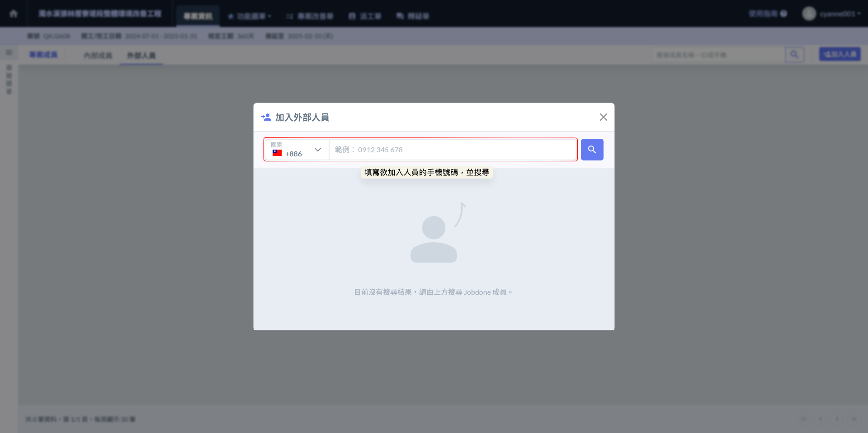Click the blue search button in the dialog
Viewport: 868px width, 433px height.
(592, 150)
